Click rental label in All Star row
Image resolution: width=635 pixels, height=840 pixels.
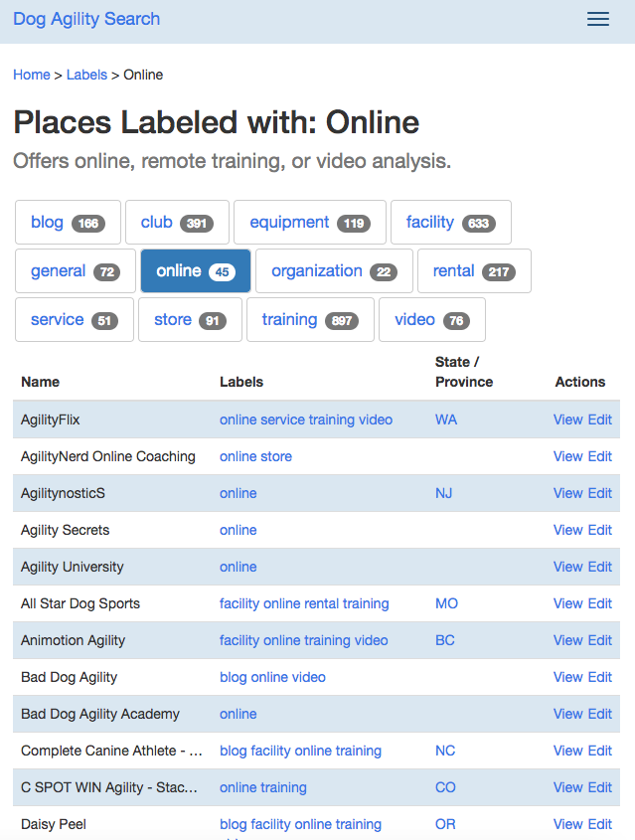[x=323, y=603]
